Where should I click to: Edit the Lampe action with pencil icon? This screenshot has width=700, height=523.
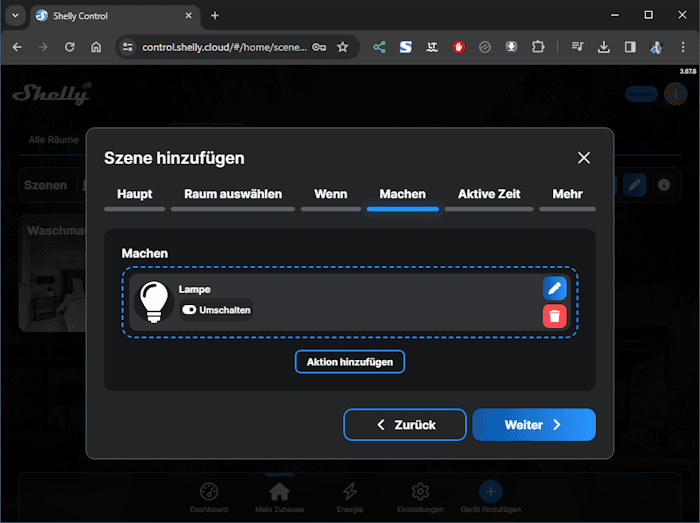[554, 288]
